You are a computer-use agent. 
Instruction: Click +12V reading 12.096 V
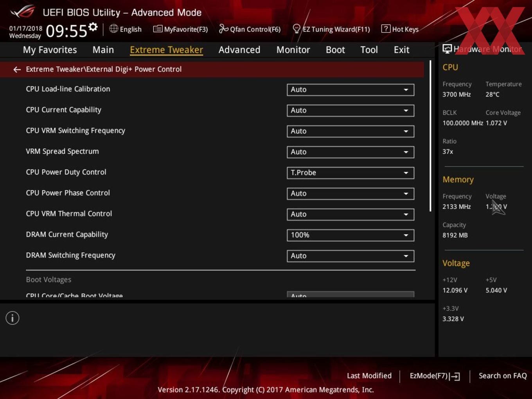pyautogui.click(x=455, y=290)
